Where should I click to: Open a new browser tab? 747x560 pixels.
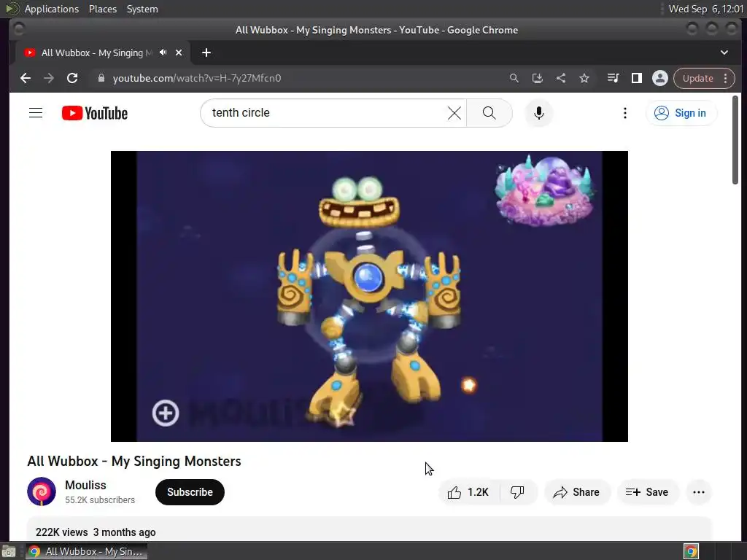[206, 52]
